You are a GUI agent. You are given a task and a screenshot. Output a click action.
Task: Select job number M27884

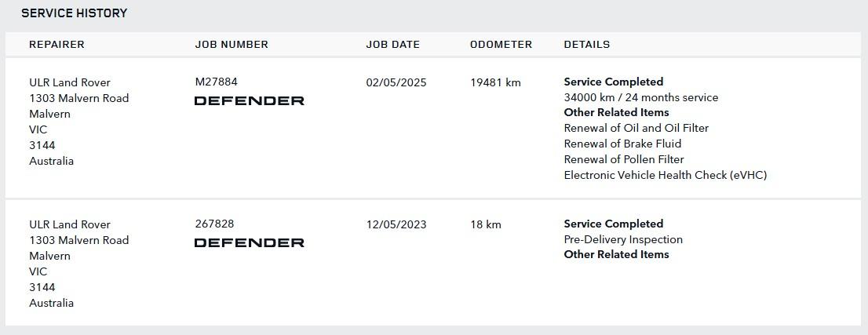coord(217,82)
